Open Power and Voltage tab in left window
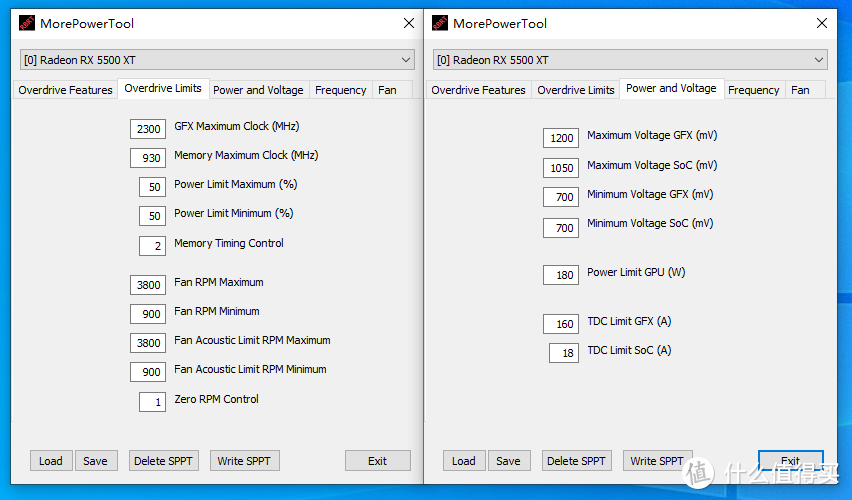This screenshot has width=852, height=500. (x=258, y=90)
